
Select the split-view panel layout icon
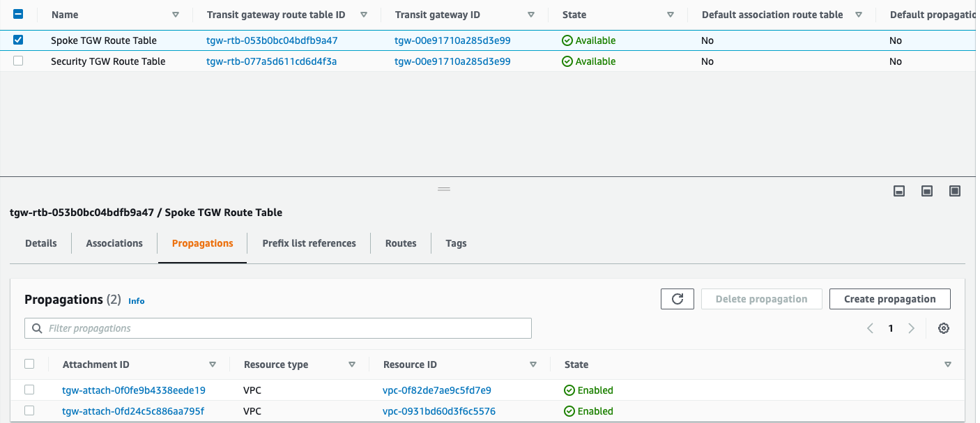pyautogui.click(x=926, y=190)
